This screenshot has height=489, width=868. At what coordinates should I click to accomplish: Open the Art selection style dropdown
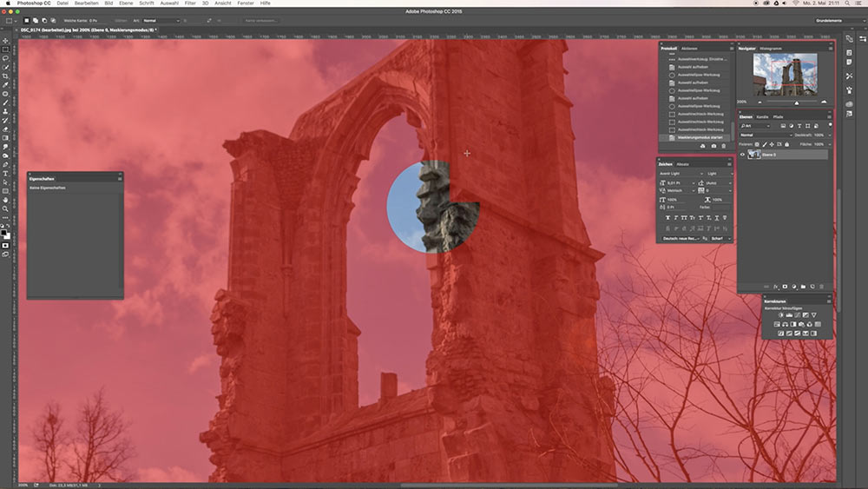[x=161, y=21]
